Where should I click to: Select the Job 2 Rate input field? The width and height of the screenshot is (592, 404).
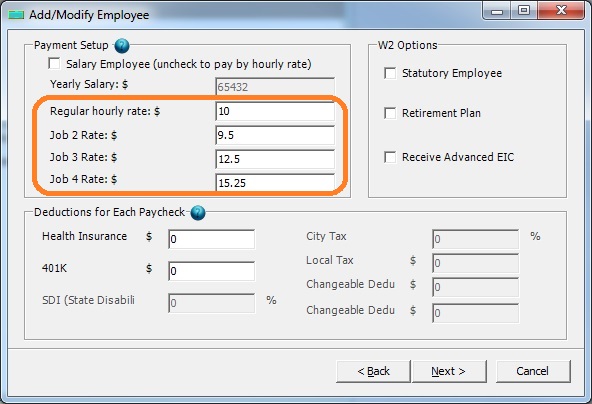coord(275,135)
